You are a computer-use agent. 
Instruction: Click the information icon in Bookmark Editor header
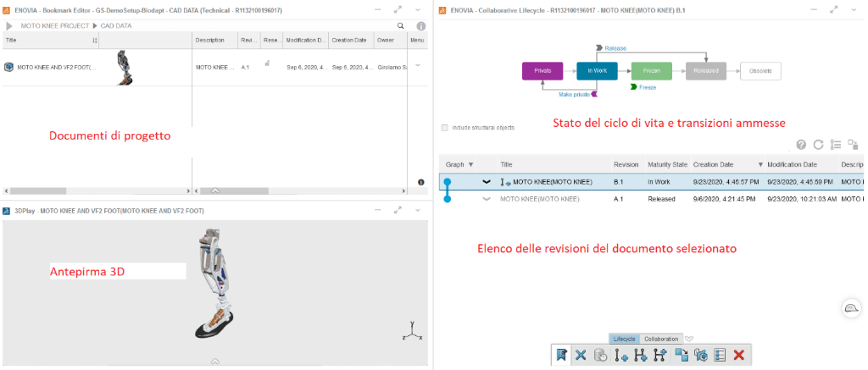coord(420,25)
